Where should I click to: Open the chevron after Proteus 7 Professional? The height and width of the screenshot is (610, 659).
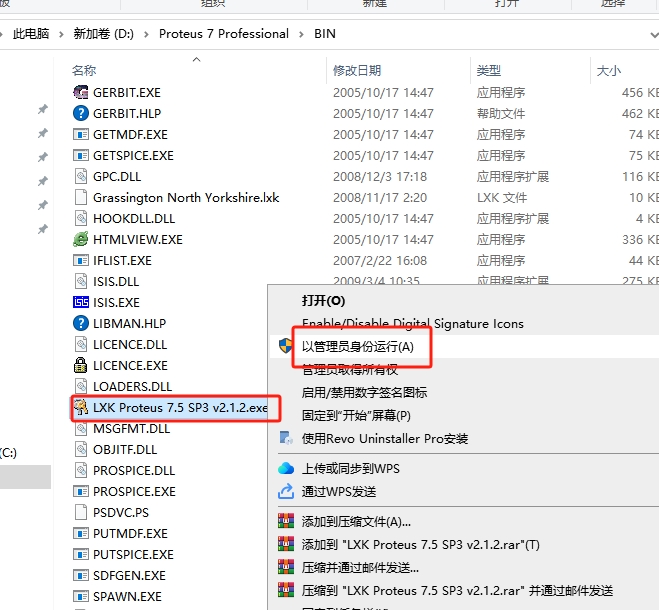point(301,34)
